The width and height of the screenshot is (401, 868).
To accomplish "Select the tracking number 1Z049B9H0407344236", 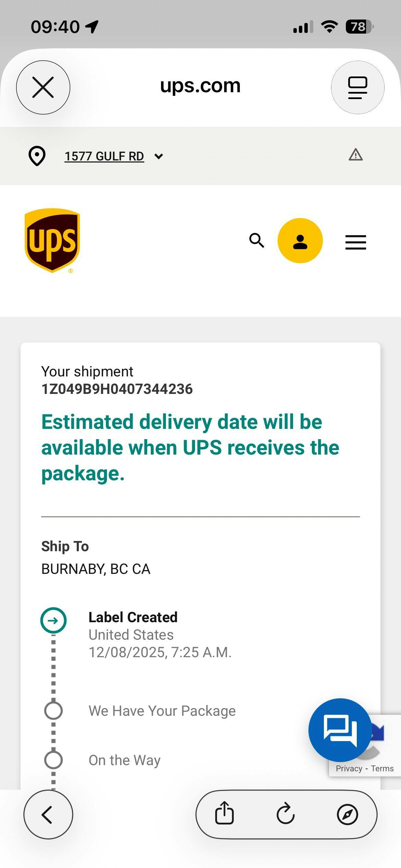I will (x=117, y=389).
